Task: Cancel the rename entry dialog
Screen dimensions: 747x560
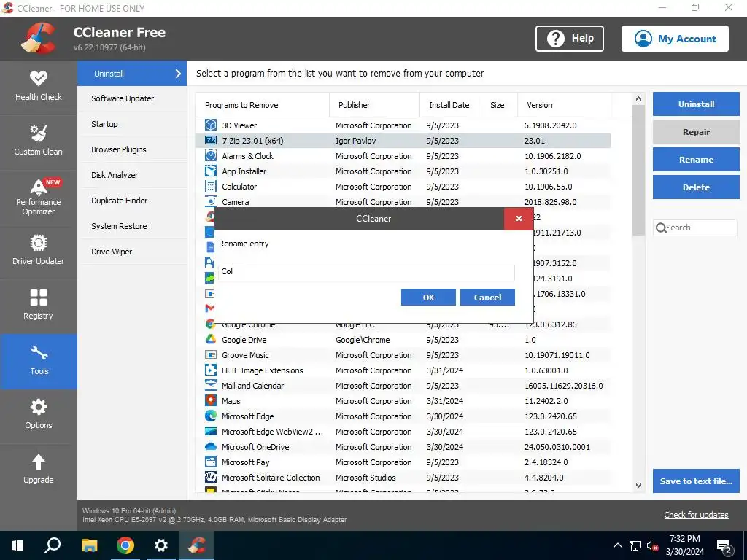Action: coord(487,297)
